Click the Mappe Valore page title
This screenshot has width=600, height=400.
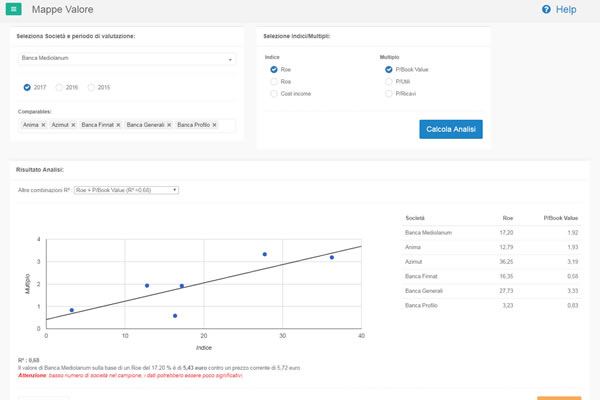pos(62,10)
